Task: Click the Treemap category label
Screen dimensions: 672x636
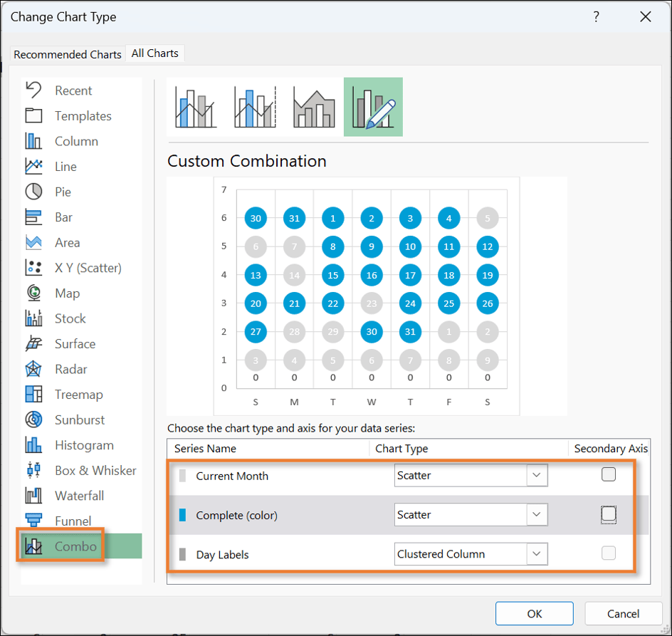Action: (79, 394)
